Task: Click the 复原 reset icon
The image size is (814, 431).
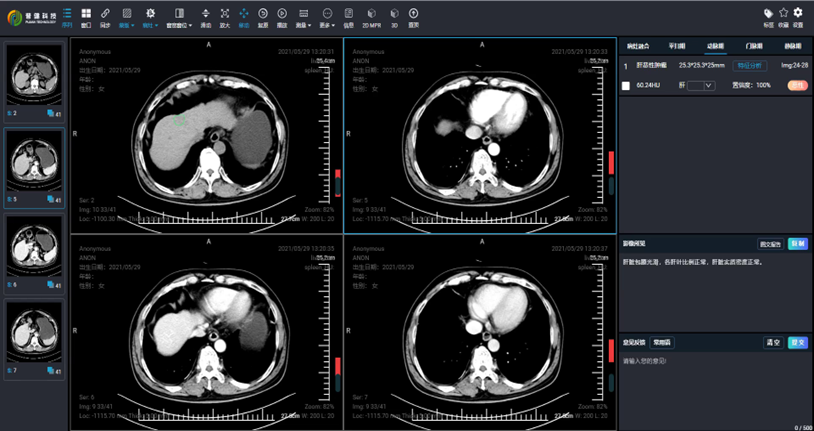Action: click(x=263, y=14)
